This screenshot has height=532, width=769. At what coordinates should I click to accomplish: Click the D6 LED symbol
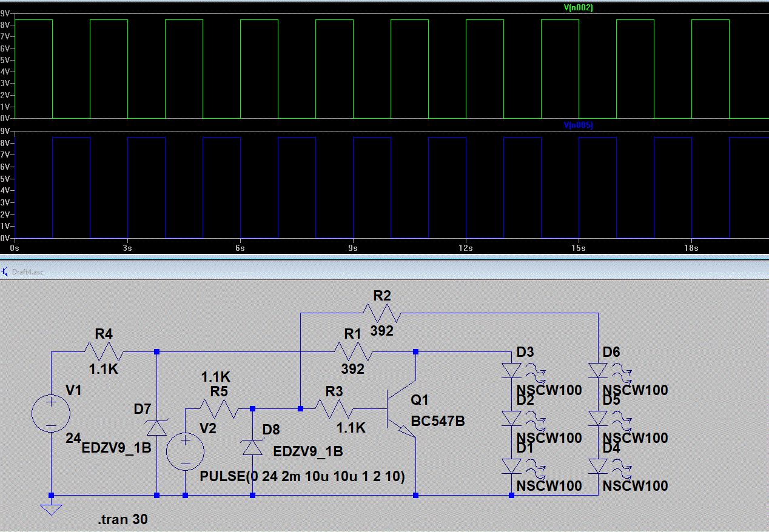[598, 370]
